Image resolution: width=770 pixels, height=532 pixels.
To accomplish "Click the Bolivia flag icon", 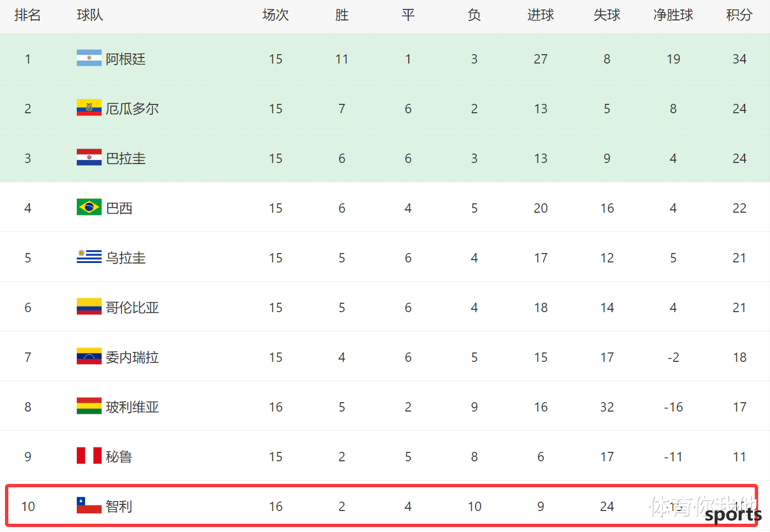I will (89, 406).
